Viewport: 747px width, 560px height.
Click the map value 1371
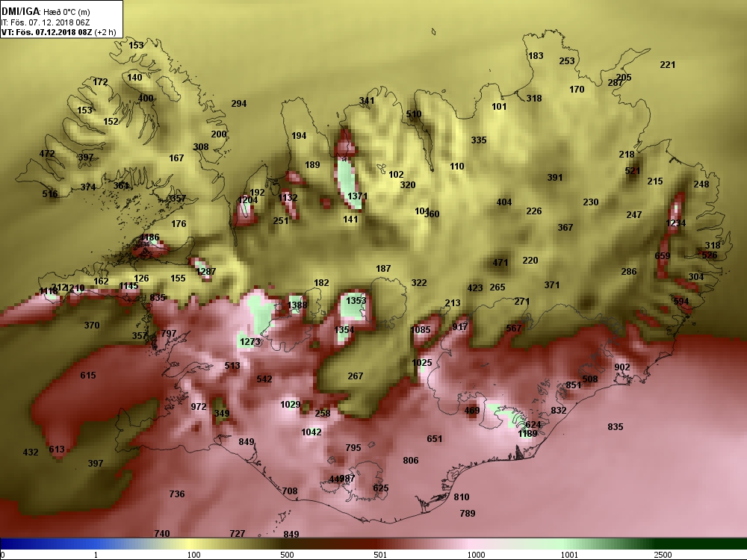tap(357, 196)
